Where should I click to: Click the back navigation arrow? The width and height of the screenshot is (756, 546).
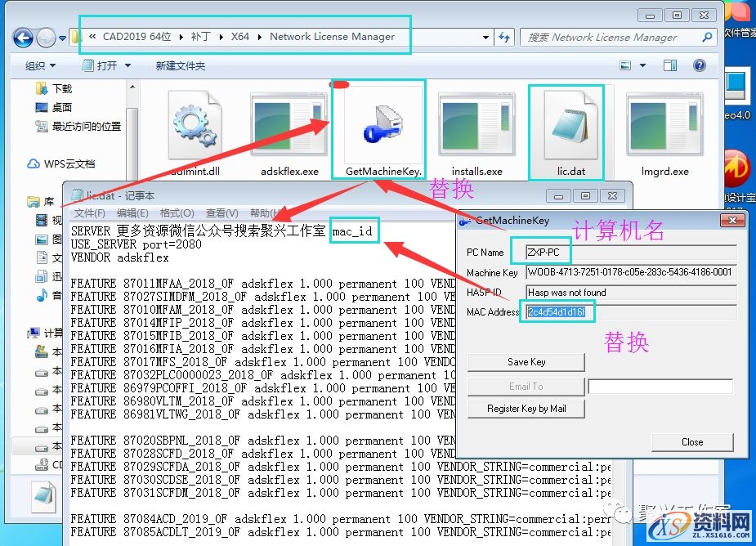22,38
